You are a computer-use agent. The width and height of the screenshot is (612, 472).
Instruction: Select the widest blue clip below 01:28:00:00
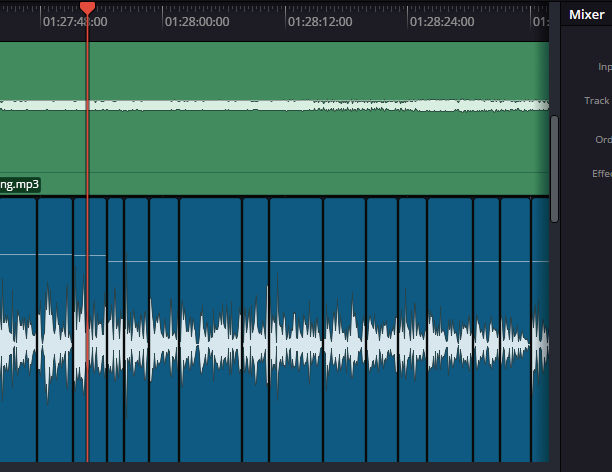(x=210, y=330)
